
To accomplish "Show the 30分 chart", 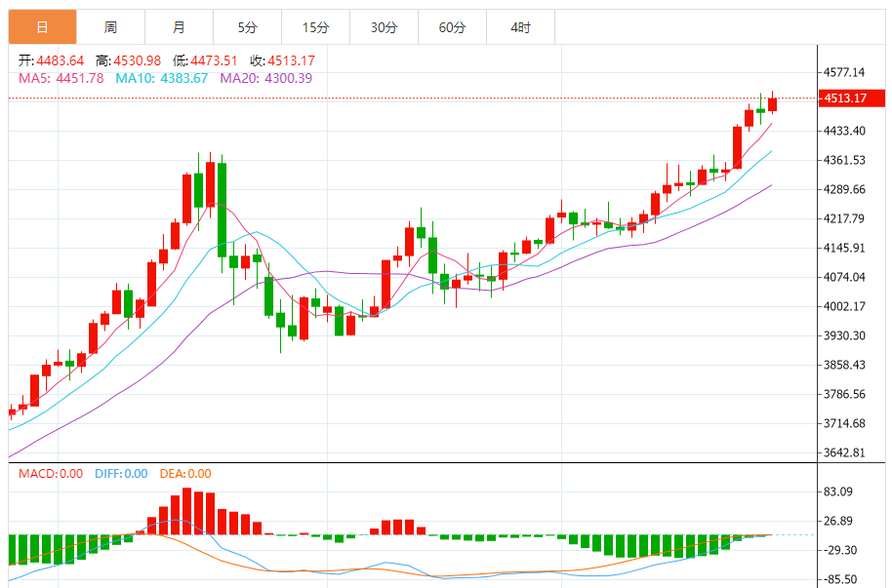I will coord(384,27).
